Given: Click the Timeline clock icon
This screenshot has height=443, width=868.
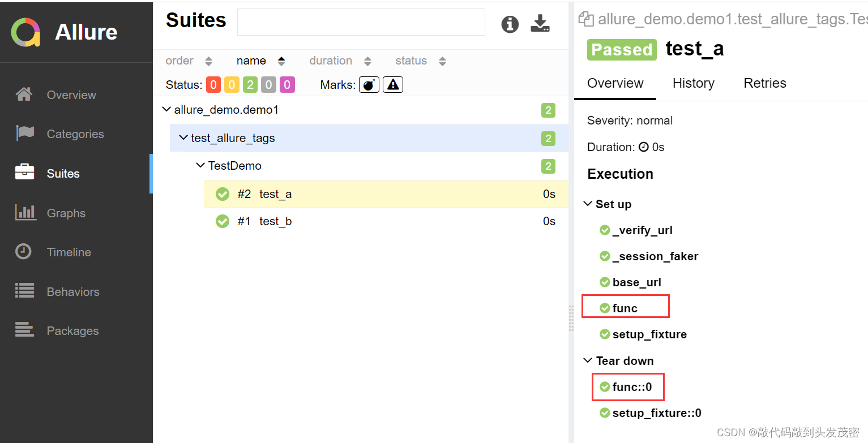Looking at the screenshot, I should pos(23,252).
